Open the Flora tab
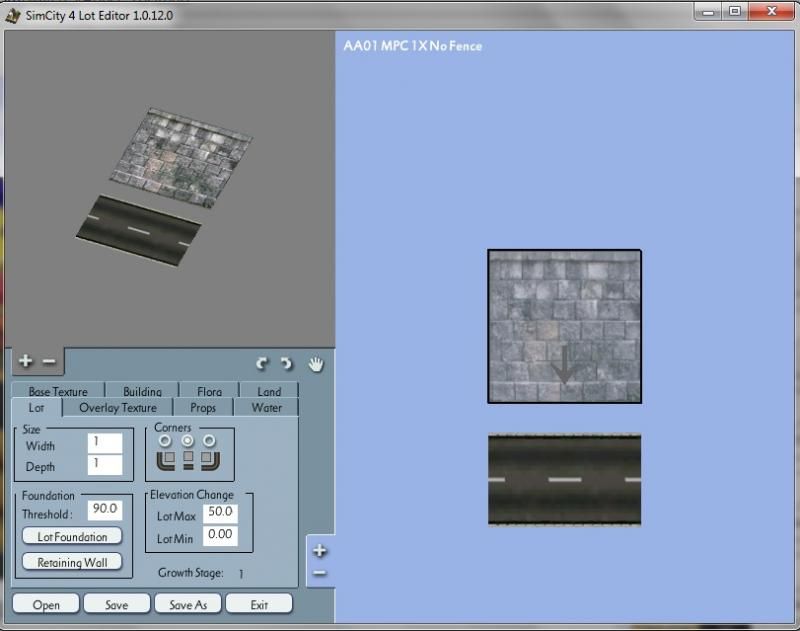800x631 pixels. tap(209, 390)
